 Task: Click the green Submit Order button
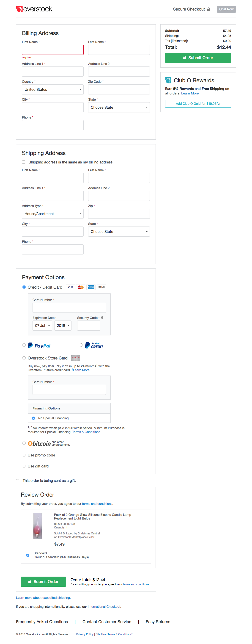pos(198,58)
